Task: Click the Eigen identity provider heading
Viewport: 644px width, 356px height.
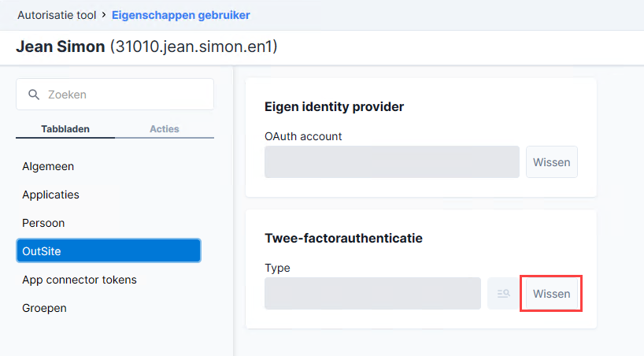Action: tap(334, 107)
